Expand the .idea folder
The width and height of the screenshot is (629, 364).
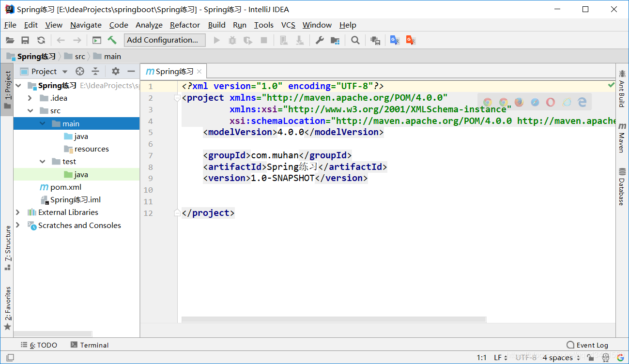30,98
